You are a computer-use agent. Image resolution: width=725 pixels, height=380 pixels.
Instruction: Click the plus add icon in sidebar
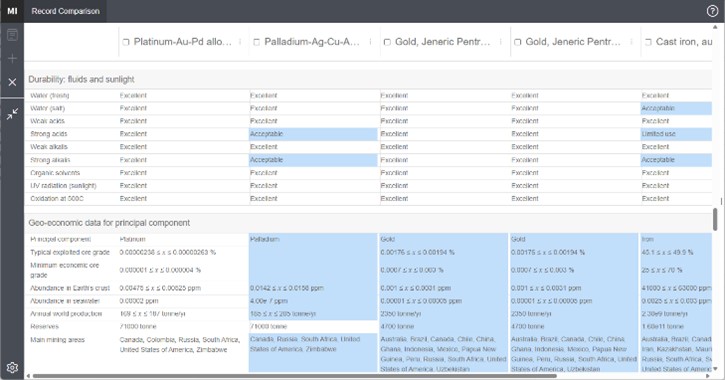point(12,58)
